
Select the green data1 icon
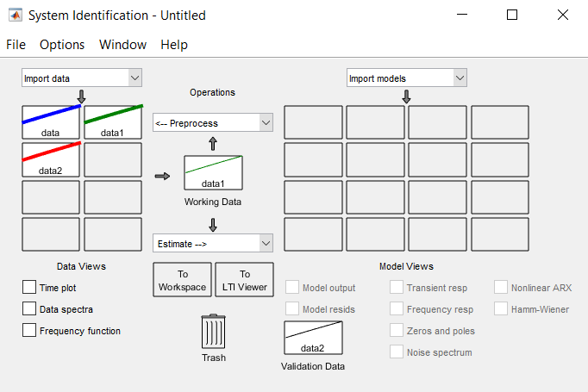click(x=113, y=122)
